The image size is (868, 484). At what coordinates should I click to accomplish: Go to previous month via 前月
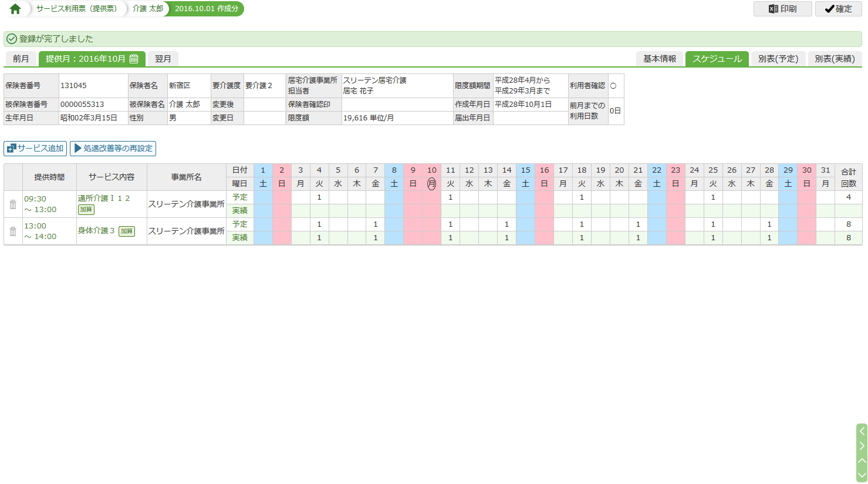point(21,59)
